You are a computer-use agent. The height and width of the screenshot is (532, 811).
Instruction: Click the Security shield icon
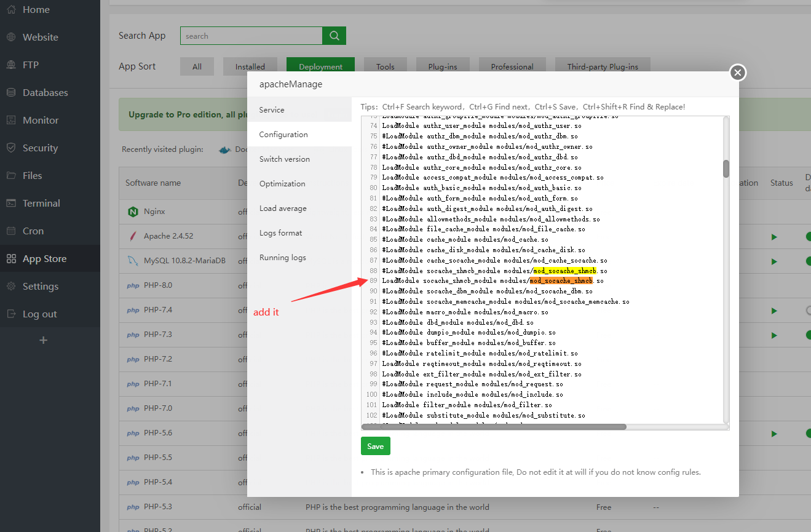(11, 148)
